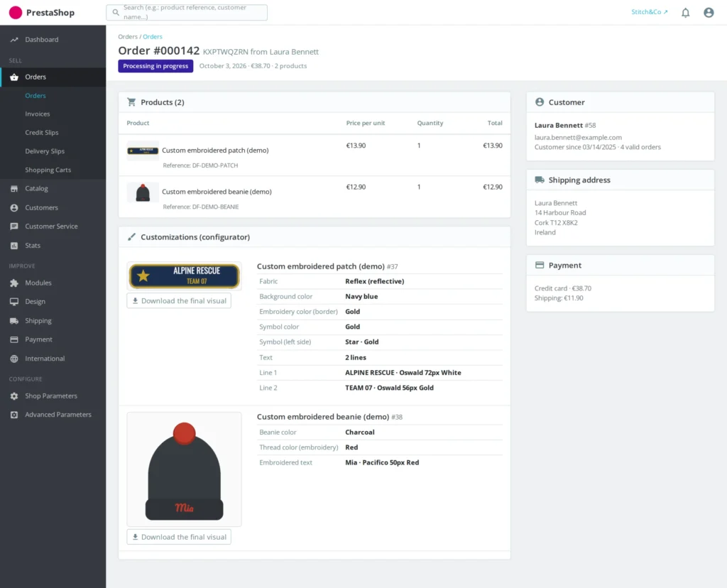This screenshot has width=727, height=588.
Task: Click the Shipping address truck icon
Action: pos(540,180)
